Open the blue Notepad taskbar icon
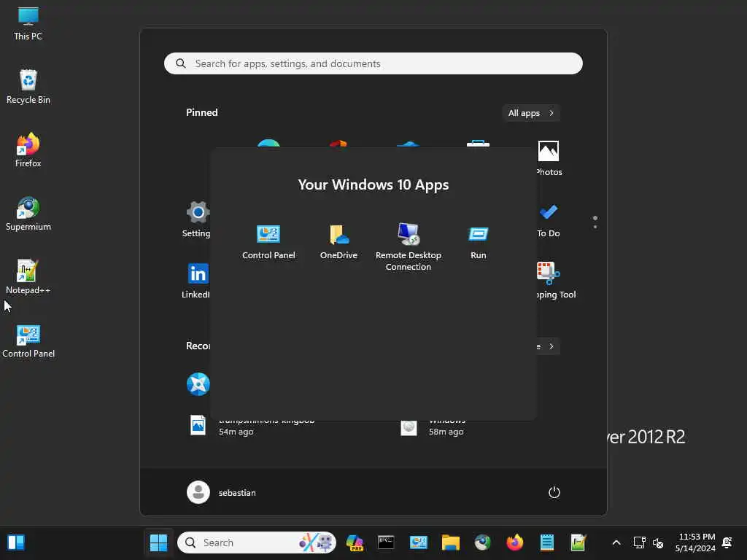Viewport: 747px width, 560px height. pos(547,542)
